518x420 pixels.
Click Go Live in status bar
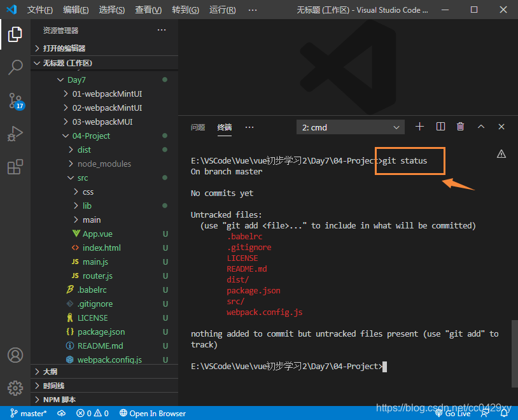pos(453,414)
